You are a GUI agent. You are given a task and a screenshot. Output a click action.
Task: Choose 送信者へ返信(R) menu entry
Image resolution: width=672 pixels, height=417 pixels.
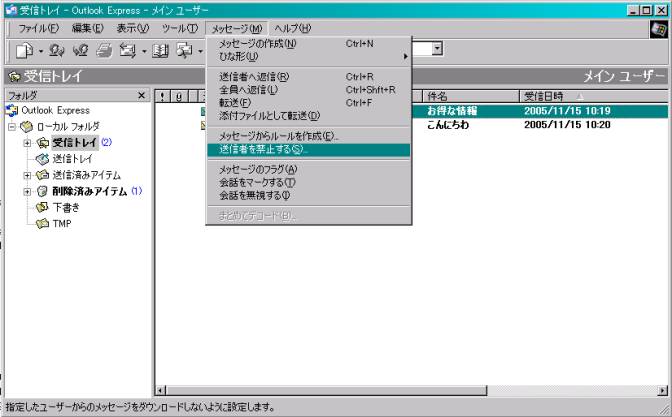click(309, 77)
